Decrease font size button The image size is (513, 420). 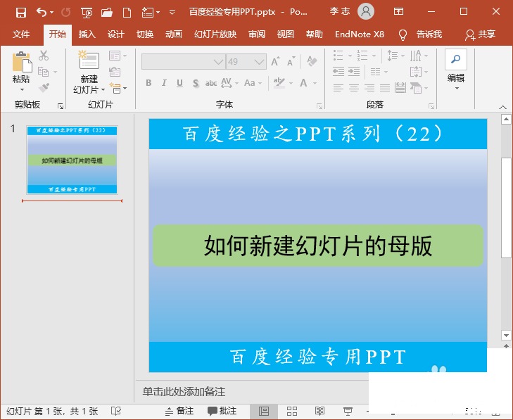click(291, 61)
